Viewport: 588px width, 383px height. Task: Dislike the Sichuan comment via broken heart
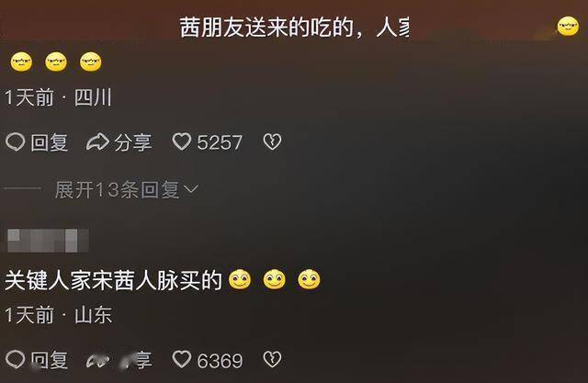(x=272, y=142)
